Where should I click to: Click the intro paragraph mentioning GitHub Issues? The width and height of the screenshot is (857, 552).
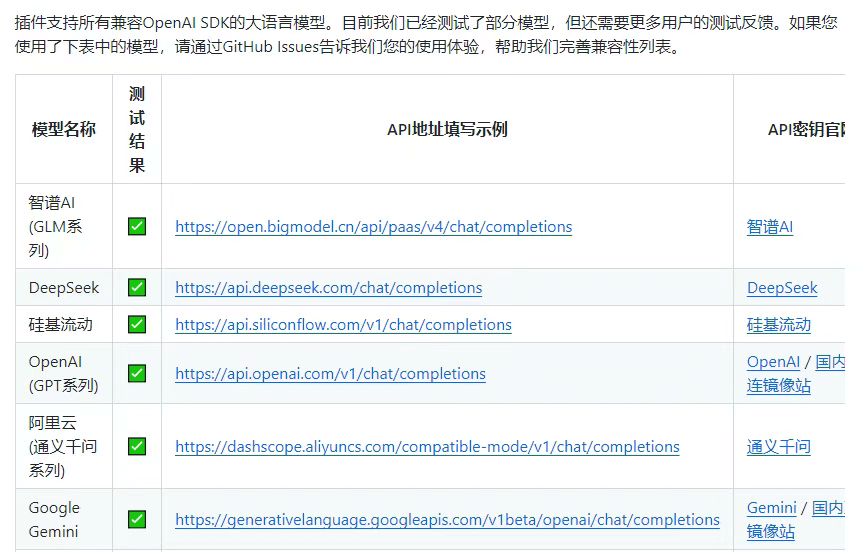tap(426, 35)
